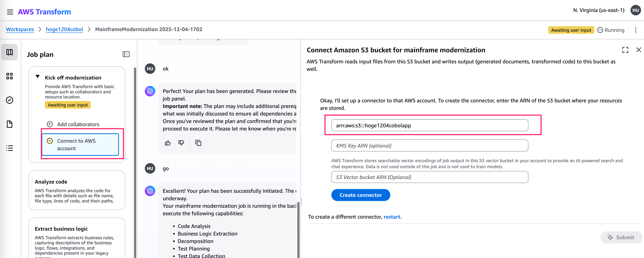Click thumbs down on the plan message

coord(181,143)
